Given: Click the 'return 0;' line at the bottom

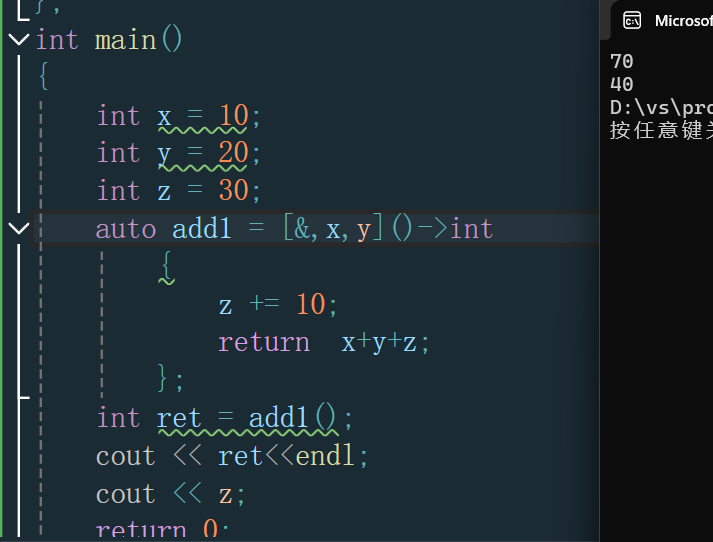Looking at the screenshot, I should 162,530.
